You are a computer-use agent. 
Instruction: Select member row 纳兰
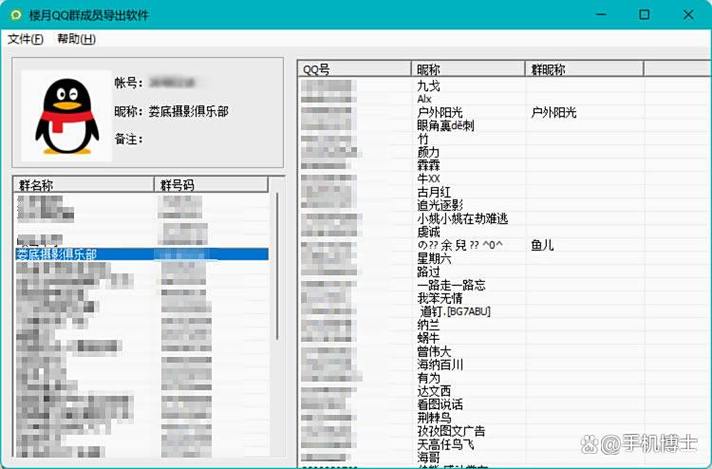[428, 325]
